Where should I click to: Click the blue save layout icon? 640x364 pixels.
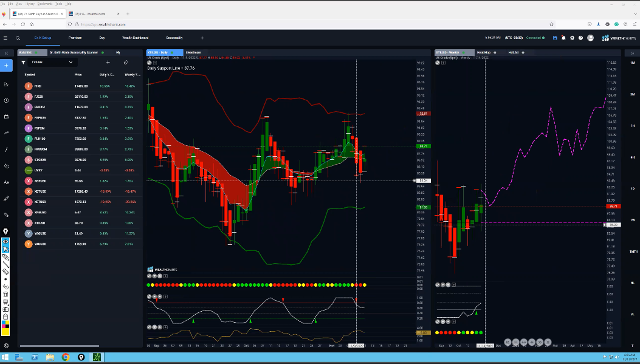point(555,38)
